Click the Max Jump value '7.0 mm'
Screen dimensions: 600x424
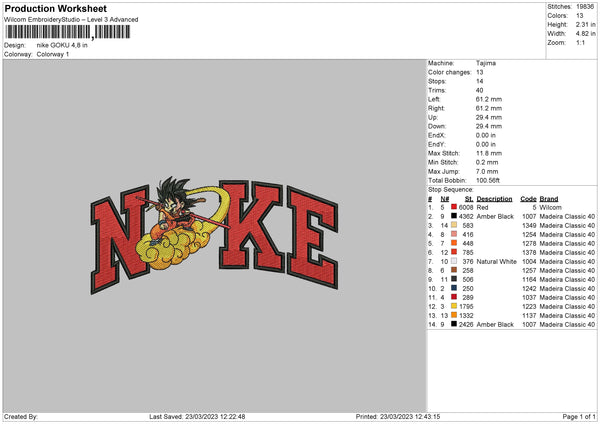(x=487, y=171)
